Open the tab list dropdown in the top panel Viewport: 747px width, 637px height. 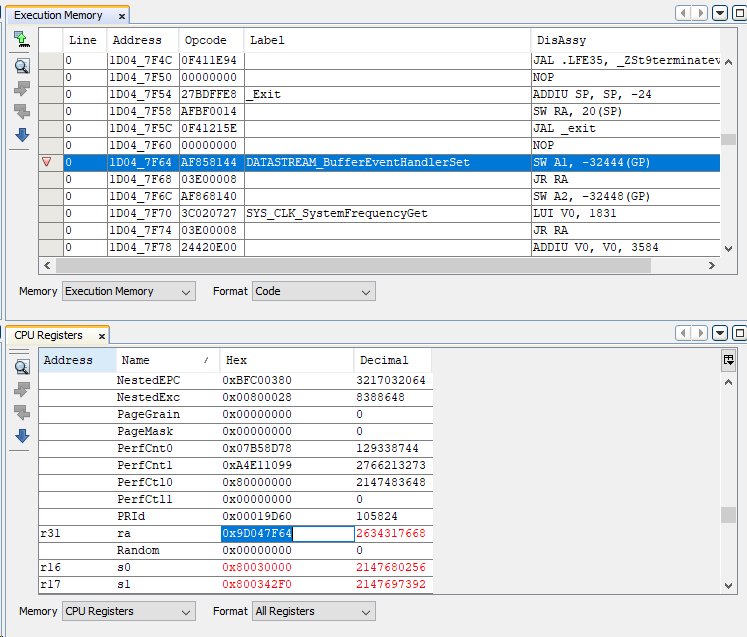click(x=719, y=13)
